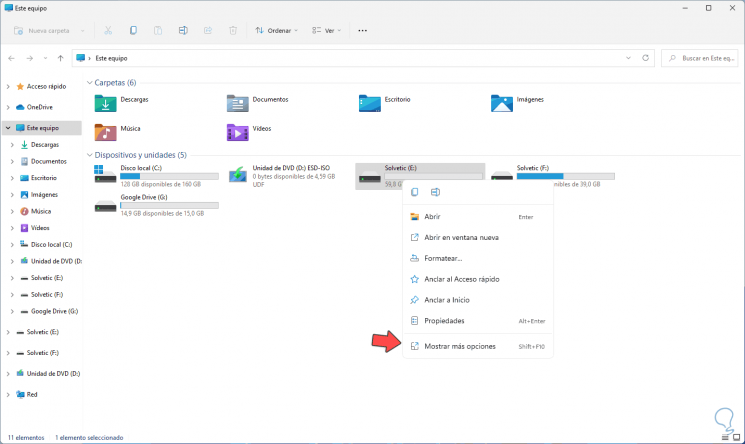The height and width of the screenshot is (444, 745).
Task: Click the Paste icon in toolbar
Action: [158, 30]
